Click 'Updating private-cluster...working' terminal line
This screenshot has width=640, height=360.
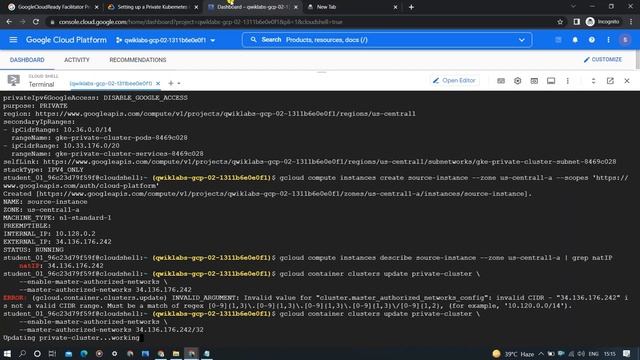[71, 338]
